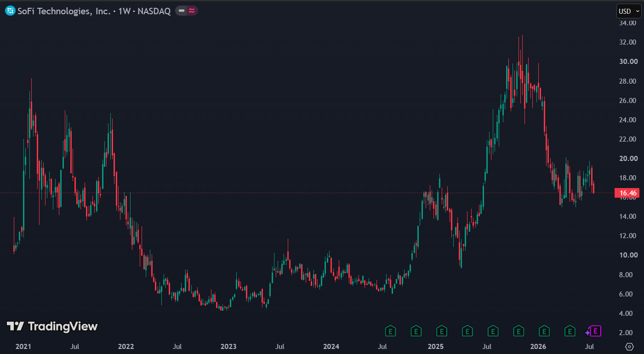
Task: Click the pink wavy-lines indicator in pill
Action: (192, 11)
